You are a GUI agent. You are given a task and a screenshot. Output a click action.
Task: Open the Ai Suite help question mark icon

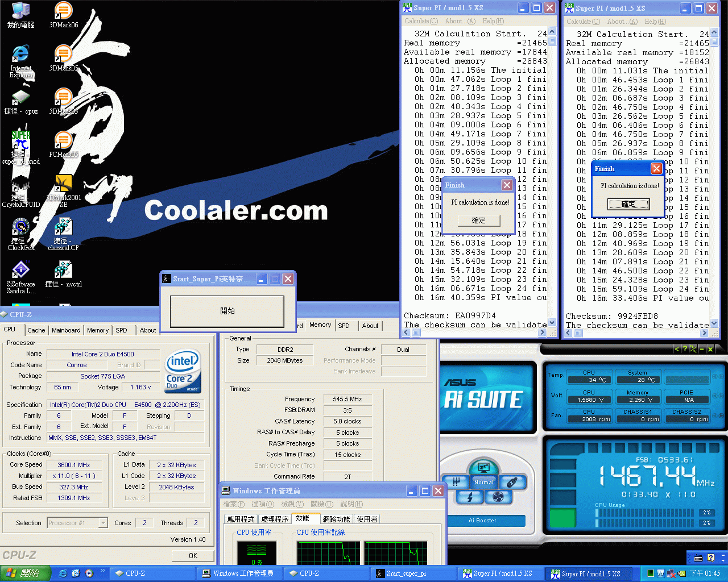[x=685, y=349]
